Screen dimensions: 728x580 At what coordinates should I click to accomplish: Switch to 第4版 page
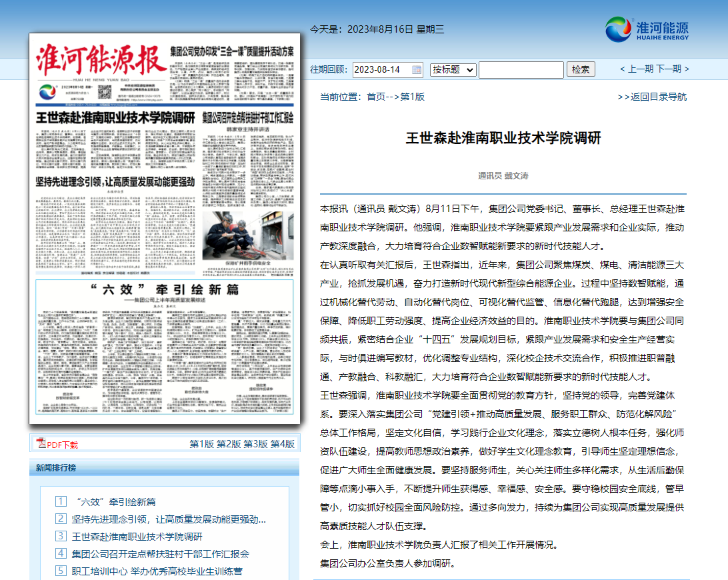(282, 444)
